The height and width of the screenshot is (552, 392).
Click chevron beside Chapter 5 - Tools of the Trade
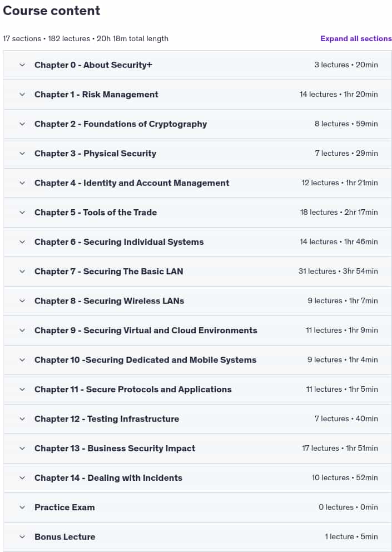tap(22, 213)
